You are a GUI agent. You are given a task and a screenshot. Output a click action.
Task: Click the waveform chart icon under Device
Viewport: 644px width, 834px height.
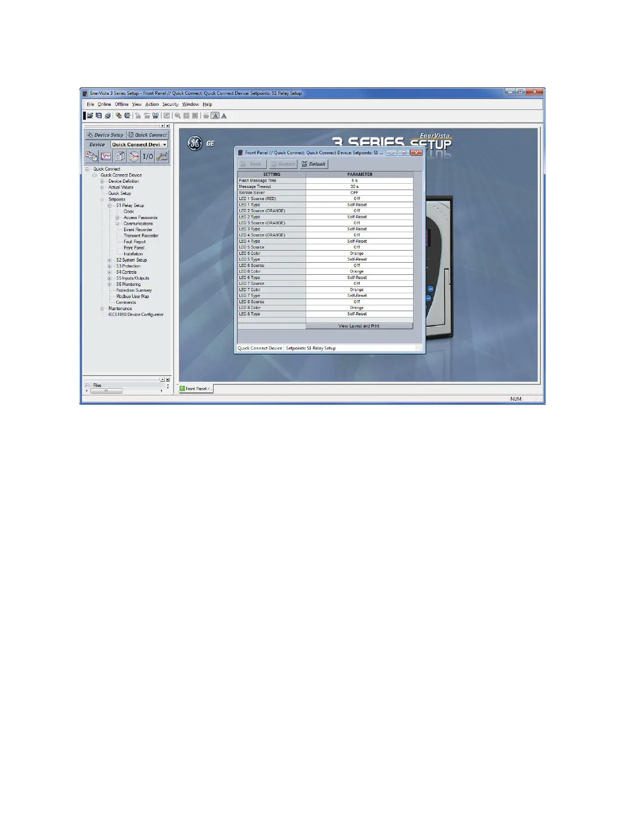click(106, 156)
